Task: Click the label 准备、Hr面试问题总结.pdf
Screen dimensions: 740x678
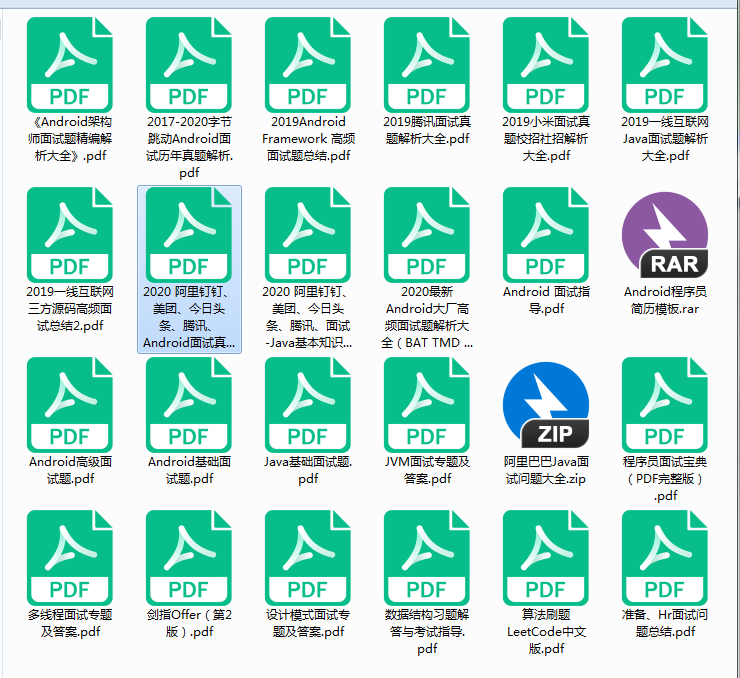Action: [665, 623]
